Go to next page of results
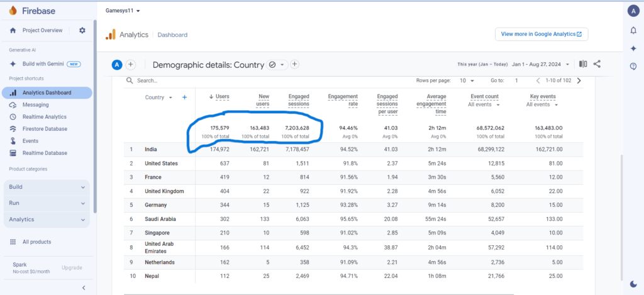Image resolution: width=644 pixels, height=295 pixels. coord(579,81)
